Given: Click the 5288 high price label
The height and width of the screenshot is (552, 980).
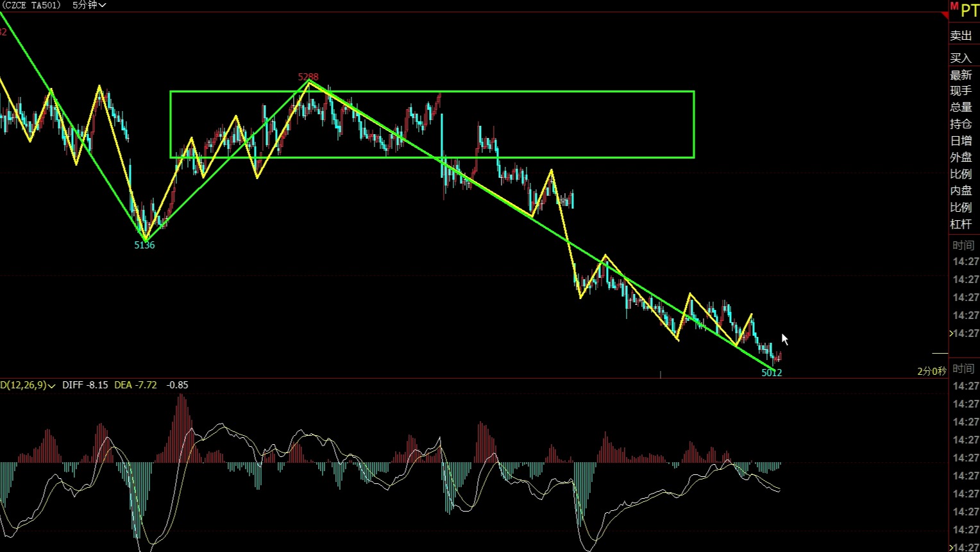Looking at the screenshot, I should click(x=308, y=77).
